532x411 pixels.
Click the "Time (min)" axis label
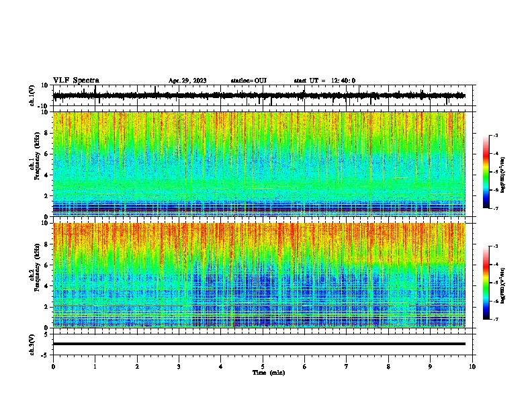pos(269,373)
